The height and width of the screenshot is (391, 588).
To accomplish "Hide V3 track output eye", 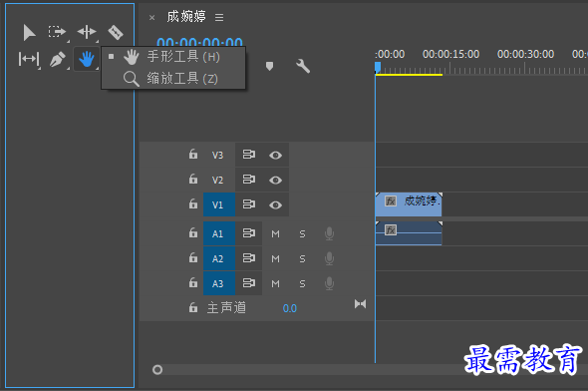I will point(276,155).
